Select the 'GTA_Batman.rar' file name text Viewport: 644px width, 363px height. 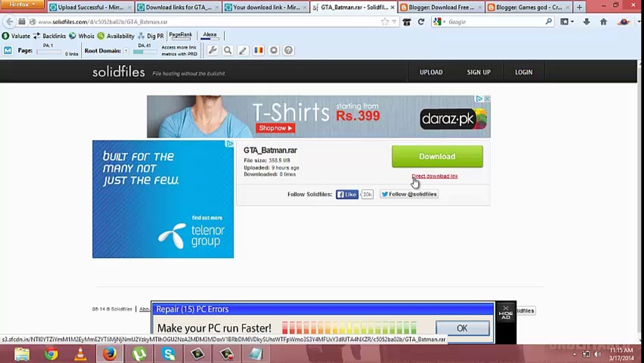click(x=270, y=150)
